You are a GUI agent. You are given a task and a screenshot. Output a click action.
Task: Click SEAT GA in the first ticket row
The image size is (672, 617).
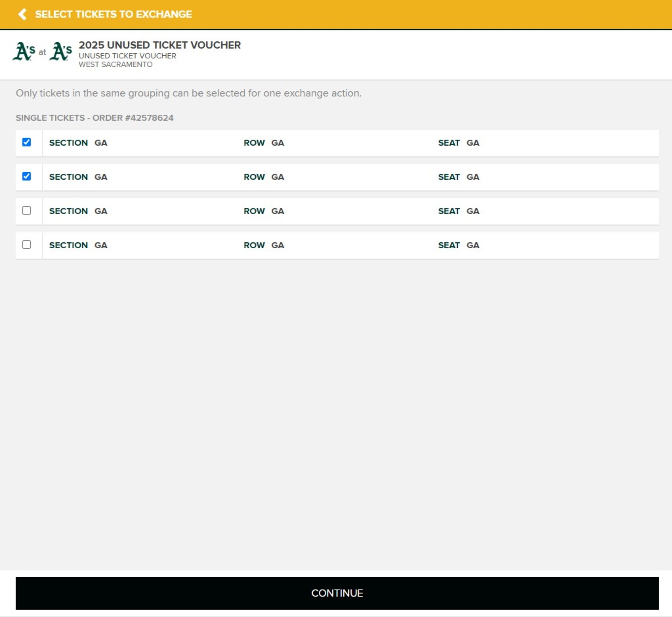pyautogui.click(x=459, y=143)
